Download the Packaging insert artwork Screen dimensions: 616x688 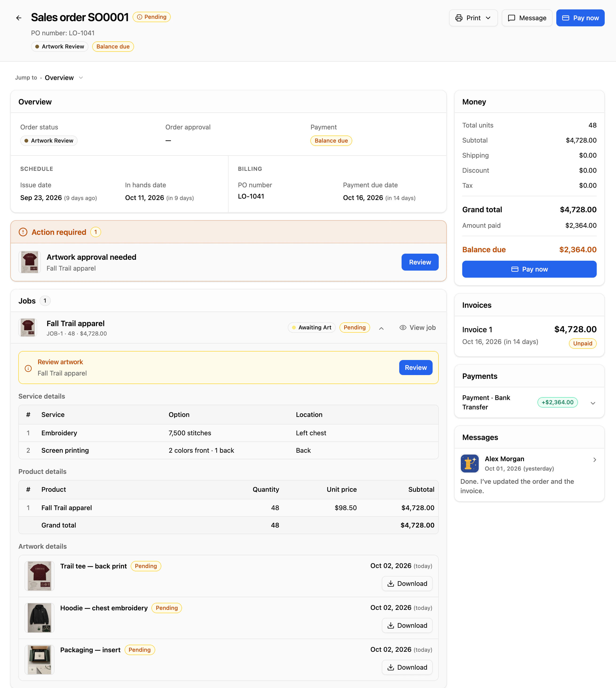(407, 667)
